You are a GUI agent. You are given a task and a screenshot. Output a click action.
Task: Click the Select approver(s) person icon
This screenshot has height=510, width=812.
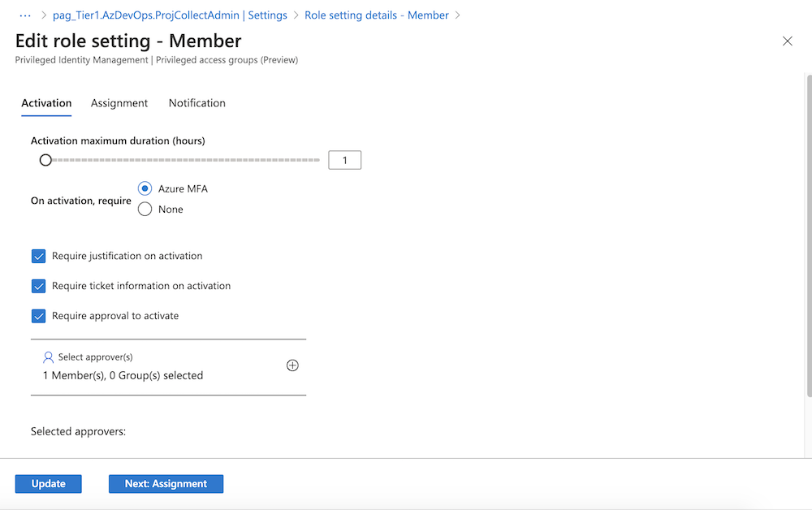(x=48, y=357)
